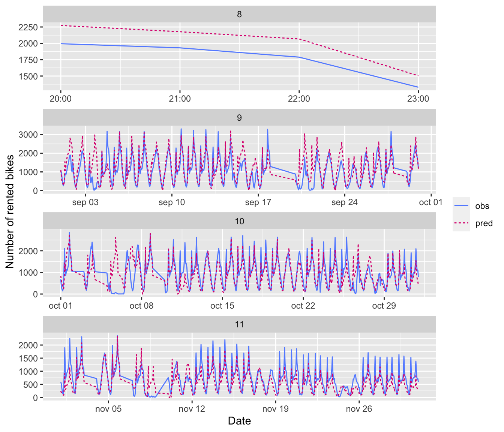504x432 pixels.
Task: Click the facet strip labeled 11
Action: 239,324
